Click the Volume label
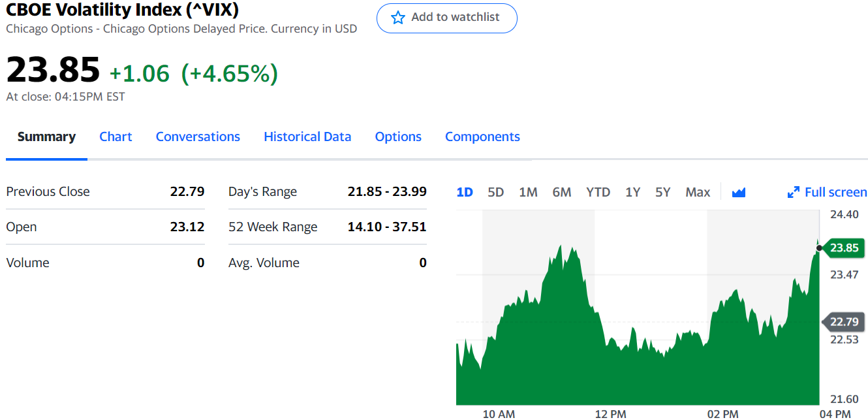This screenshot has height=420, width=868. pos(27,263)
